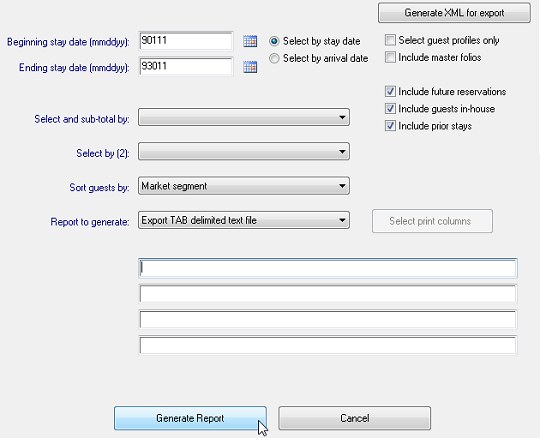The width and height of the screenshot is (540, 438).
Task: Open calendar picker for ending stay date
Action: coord(250,67)
